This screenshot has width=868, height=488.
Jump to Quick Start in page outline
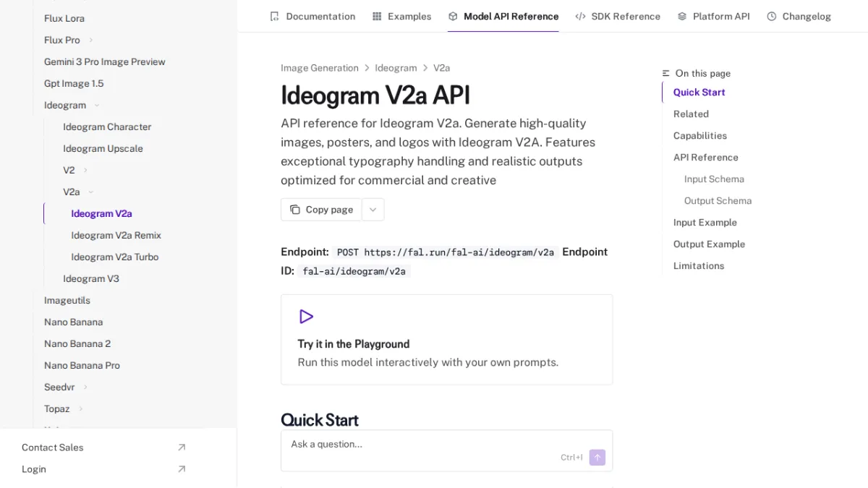pyautogui.click(x=699, y=93)
